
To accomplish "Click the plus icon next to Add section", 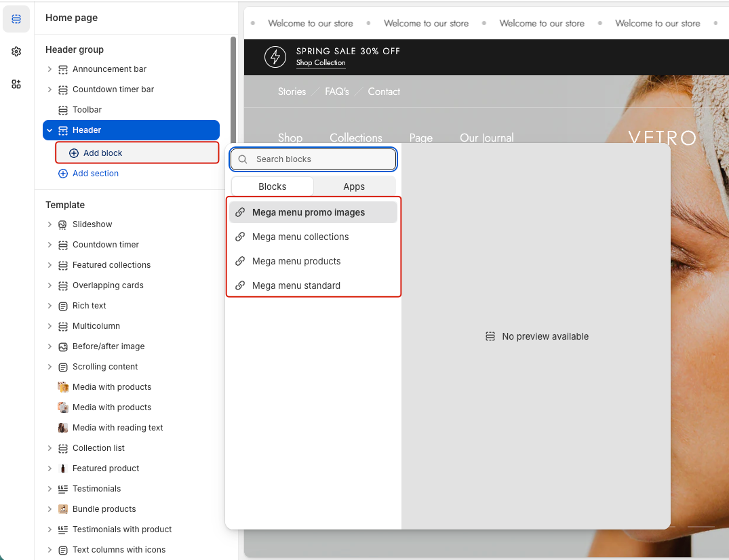I will tap(63, 174).
